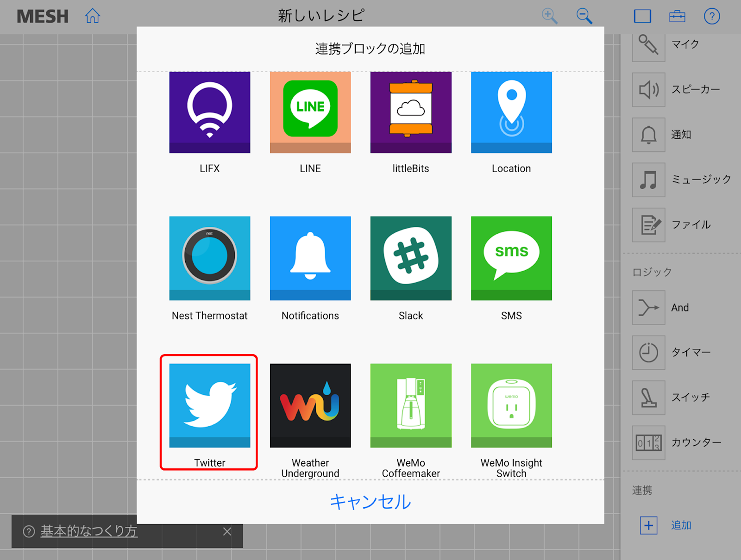Choose the WeMo Insight Switch block
This screenshot has height=560, width=741.
tap(511, 405)
